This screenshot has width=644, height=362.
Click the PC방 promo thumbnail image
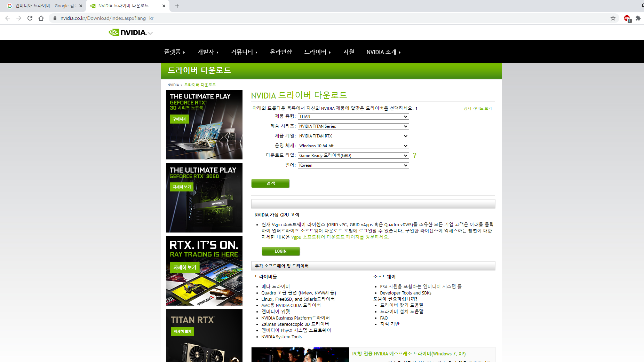[x=300, y=355]
